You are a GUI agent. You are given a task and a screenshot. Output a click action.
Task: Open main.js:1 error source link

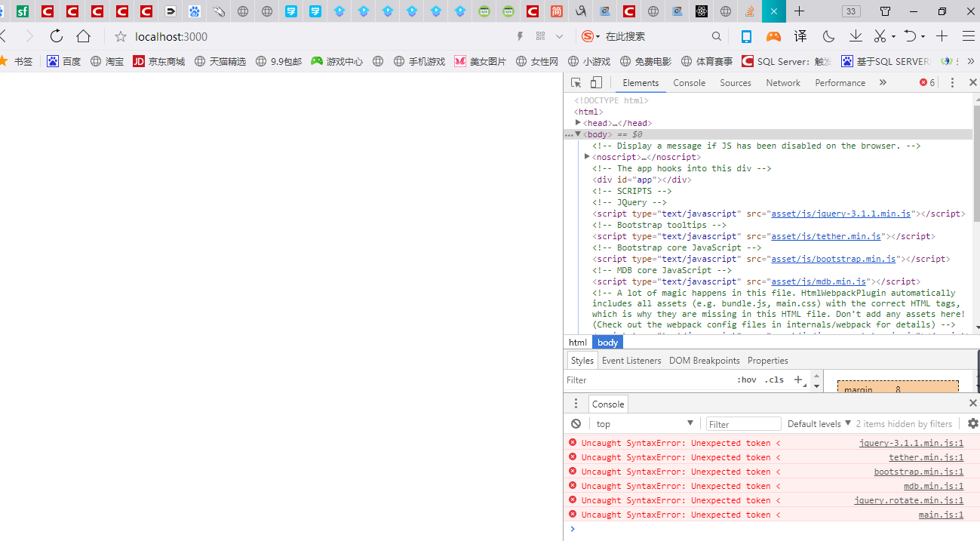(x=942, y=515)
